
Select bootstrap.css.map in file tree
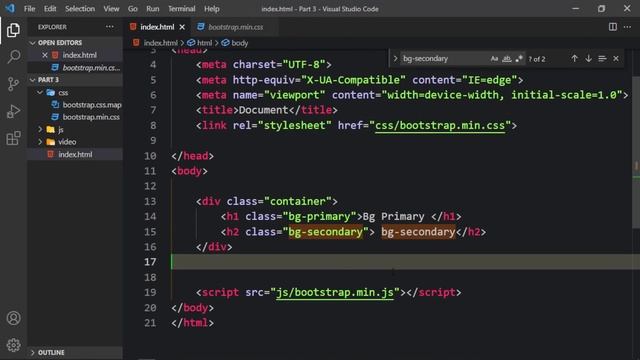click(92, 105)
